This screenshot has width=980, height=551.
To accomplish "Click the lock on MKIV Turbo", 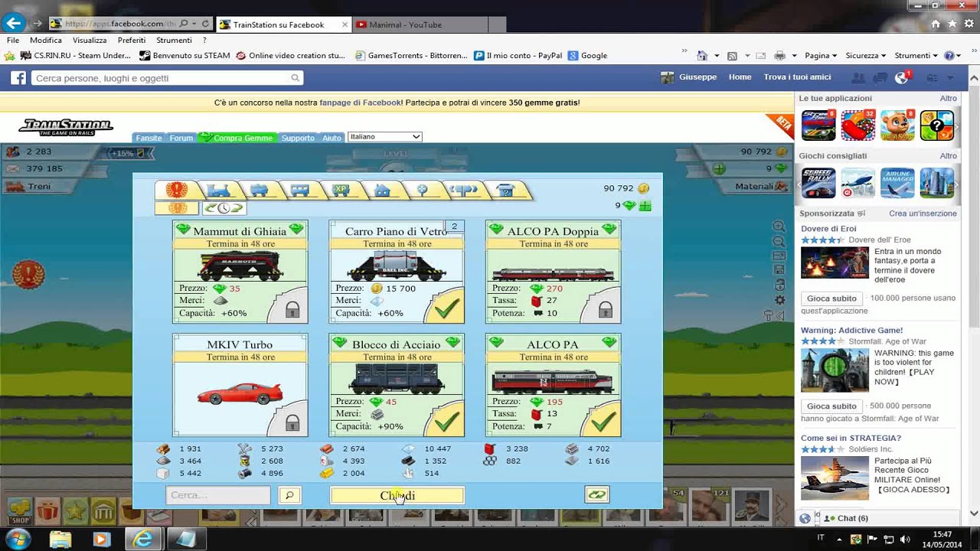I will pos(292,422).
